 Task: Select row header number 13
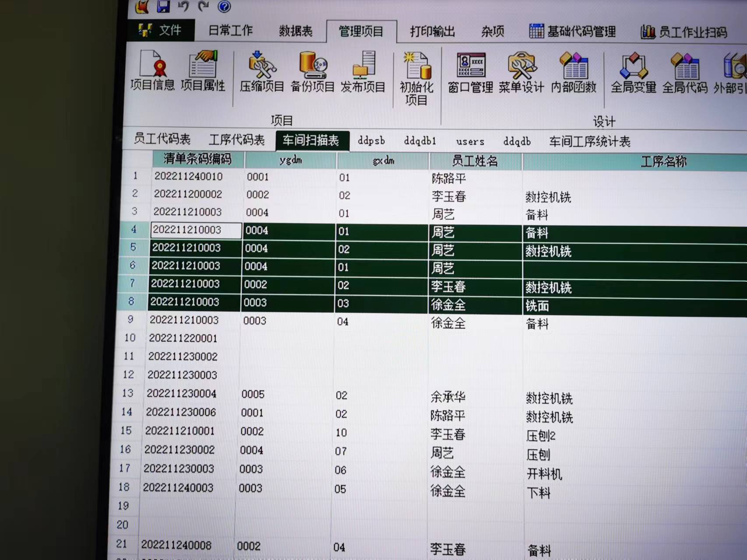[128, 393]
